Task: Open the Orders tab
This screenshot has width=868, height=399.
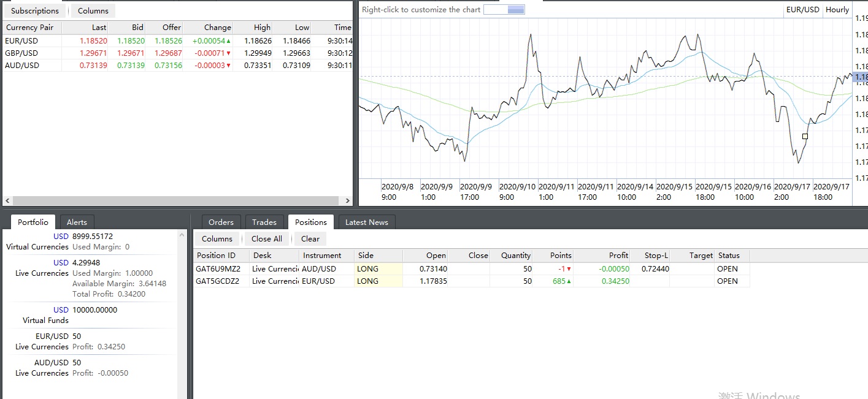Action: (221, 222)
